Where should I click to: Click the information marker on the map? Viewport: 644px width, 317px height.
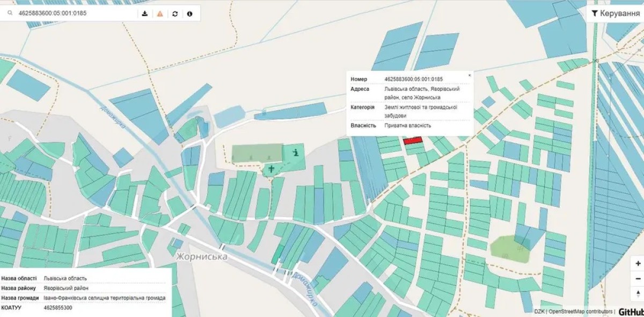[295, 153]
